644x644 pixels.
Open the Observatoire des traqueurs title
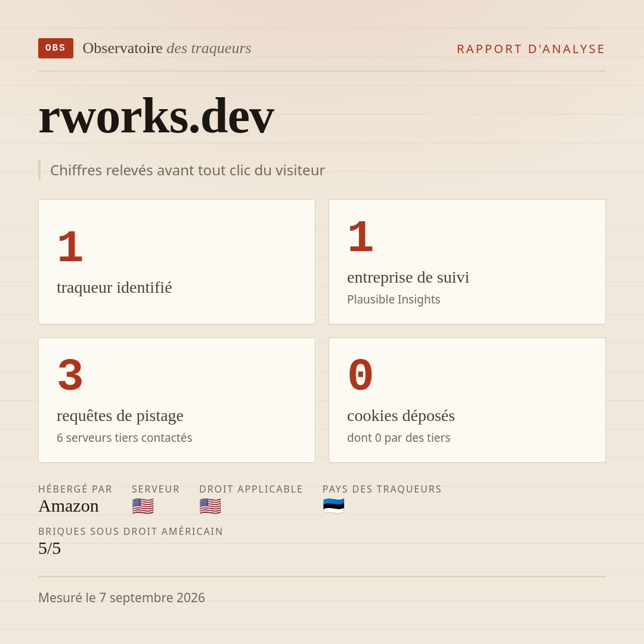click(x=167, y=48)
